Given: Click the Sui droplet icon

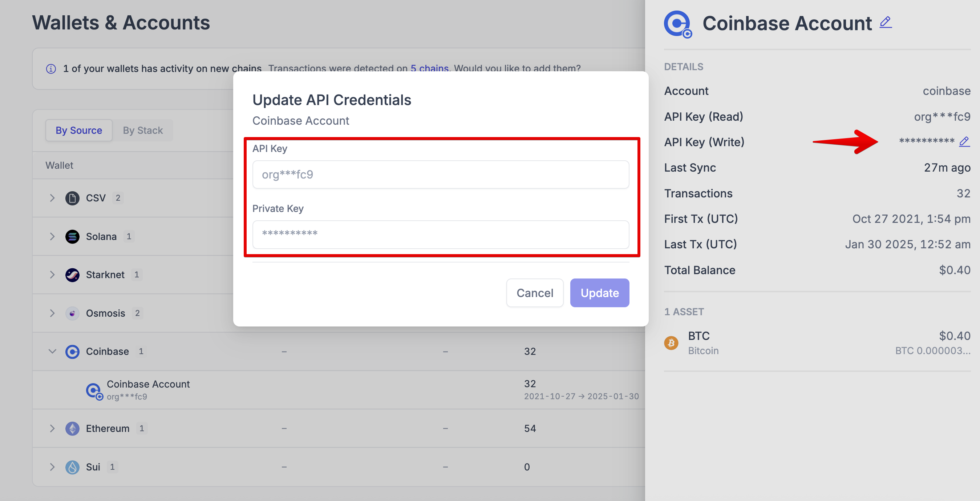Looking at the screenshot, I should point(72,467).
